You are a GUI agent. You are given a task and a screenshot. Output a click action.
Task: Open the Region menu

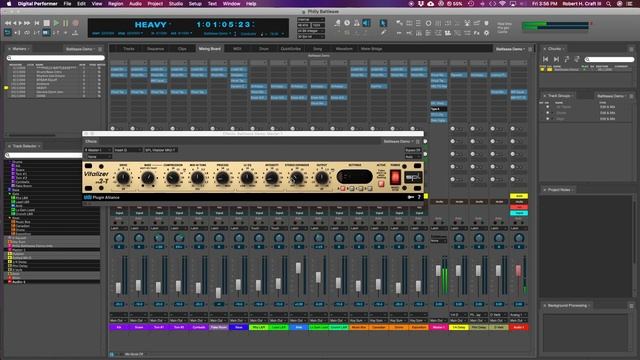pos(116,4)
